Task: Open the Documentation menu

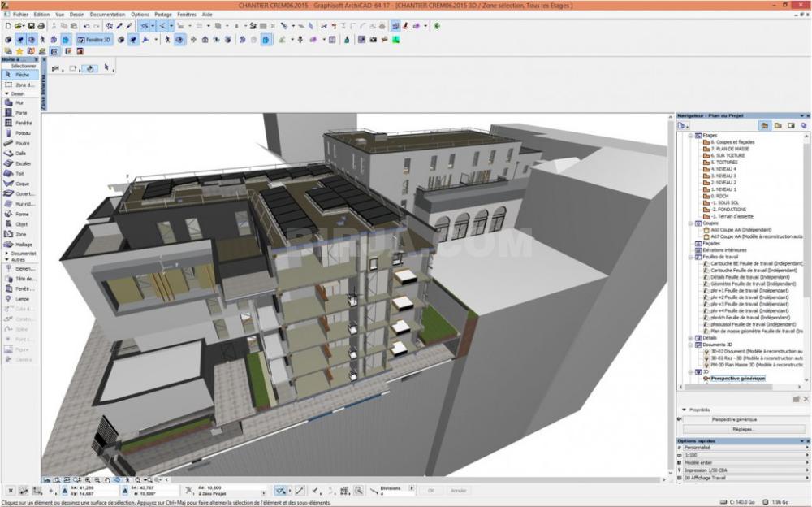Action: 107,15
